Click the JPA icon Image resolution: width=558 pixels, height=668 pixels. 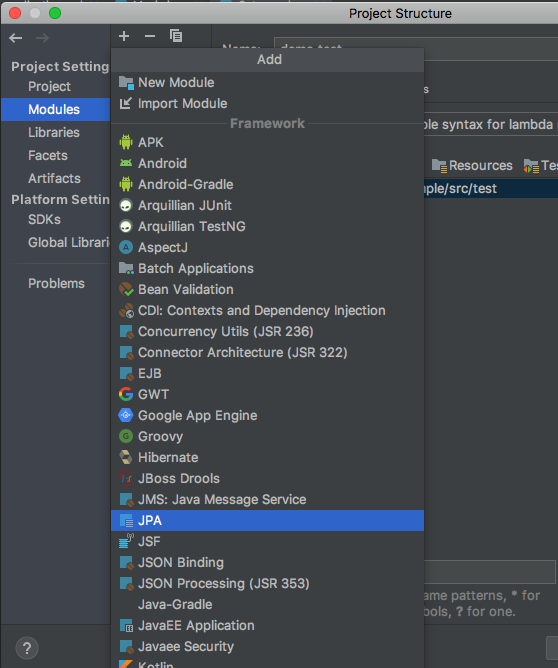126,521
